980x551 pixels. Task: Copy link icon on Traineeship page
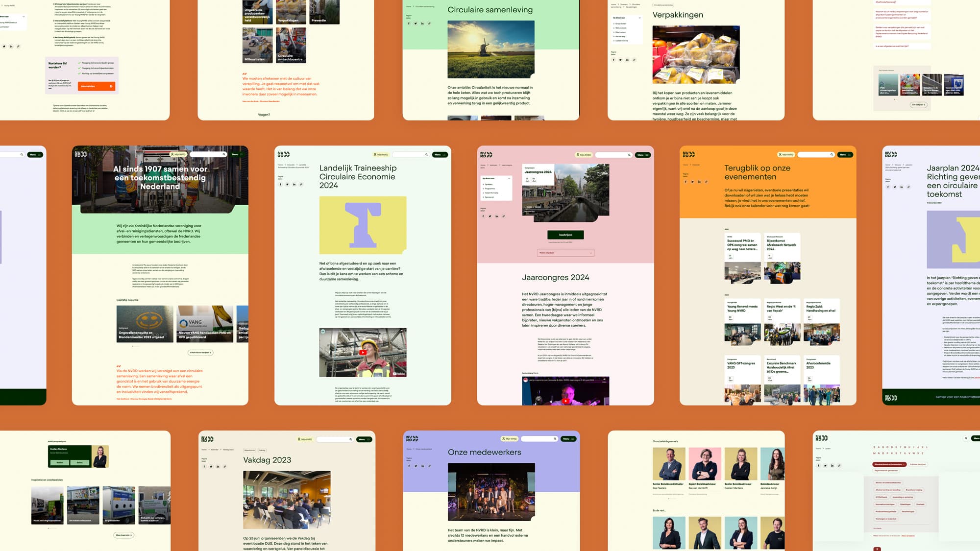point(301,185)
